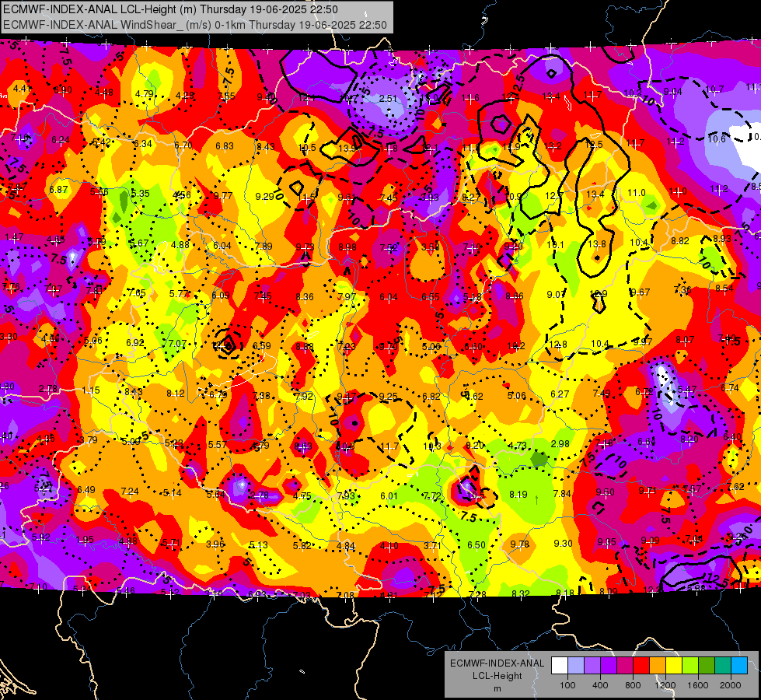Click the wind shear value '9.29'

(x=265, y=196)
